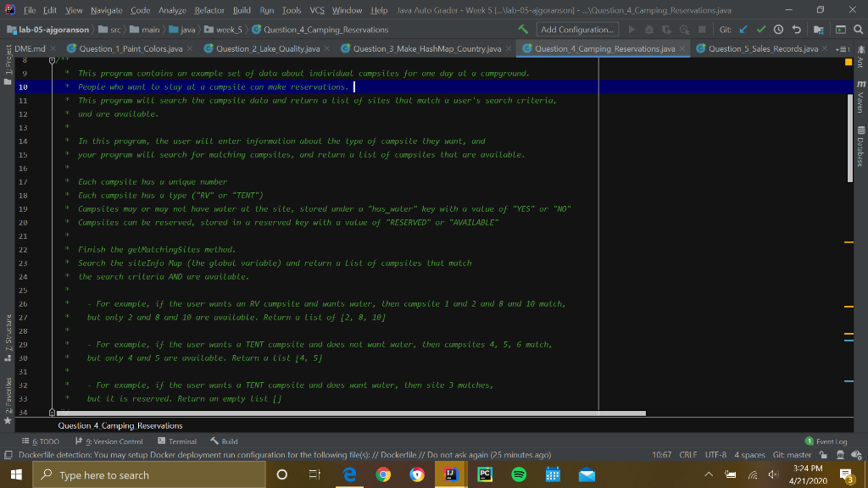The height and width of the screenshot is (488, 868).
Task: Collapse the Javadoc comment fold marker
Action: click(52, 60)
